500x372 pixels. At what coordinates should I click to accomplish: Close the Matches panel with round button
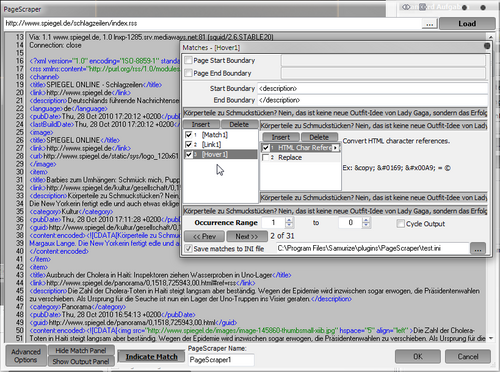487,46
